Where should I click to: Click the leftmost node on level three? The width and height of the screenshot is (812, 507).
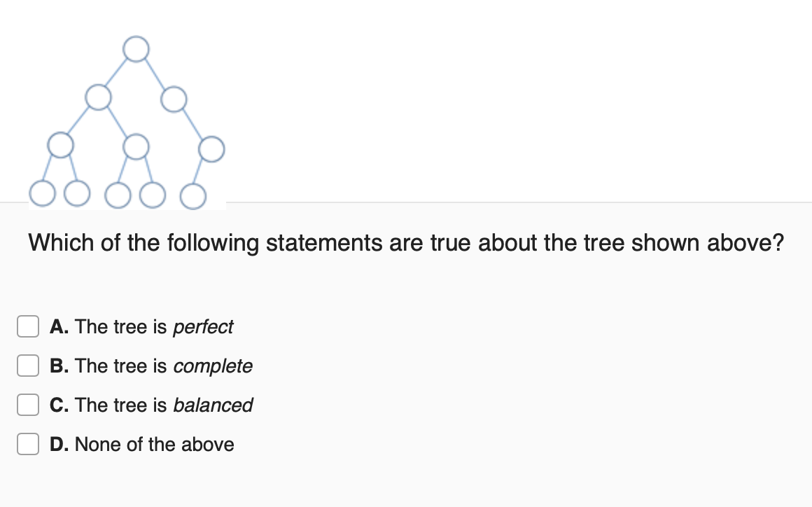coord(62,147)
